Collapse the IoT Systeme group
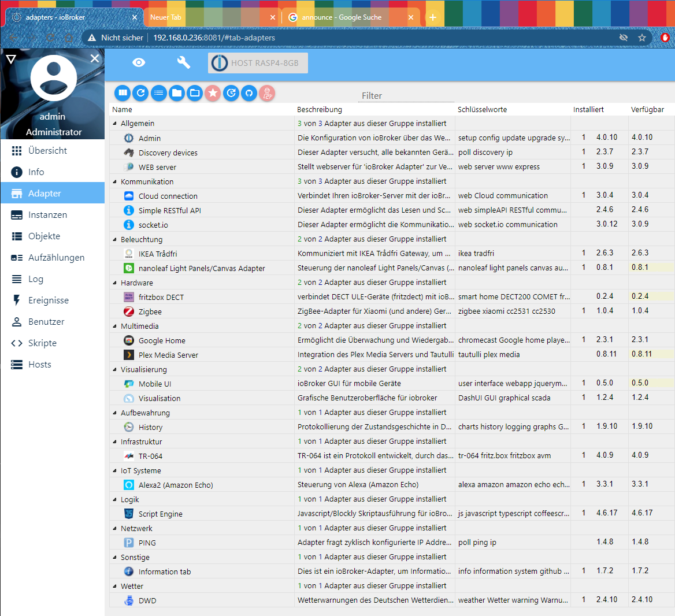The width and height of the screenshot is (675, 616). [x=114, y=470]
